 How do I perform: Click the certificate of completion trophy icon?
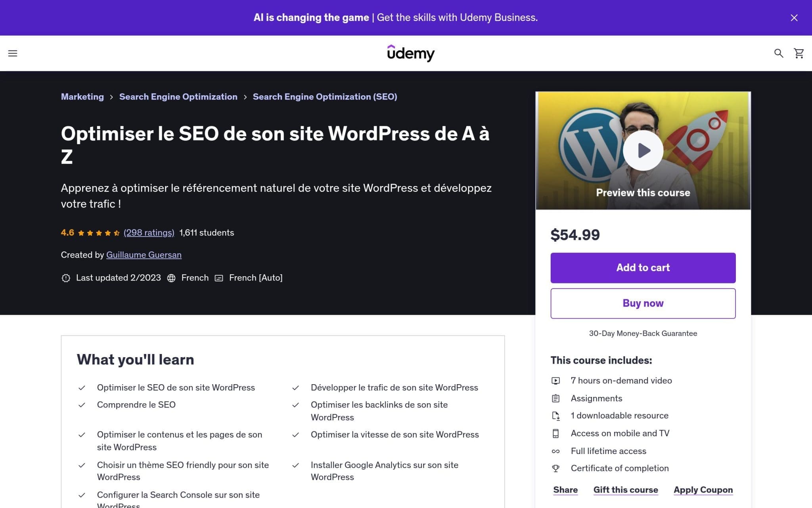click(557, 468)
